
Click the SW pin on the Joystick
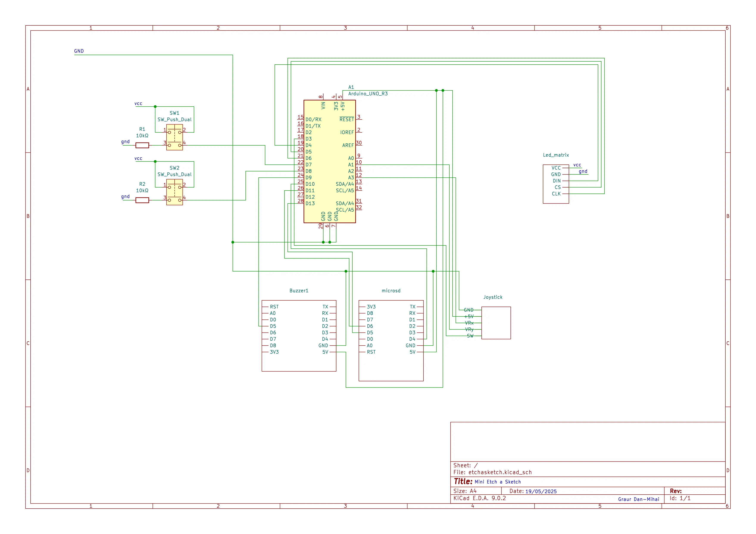pyautogui.click(x=470, y=336)
